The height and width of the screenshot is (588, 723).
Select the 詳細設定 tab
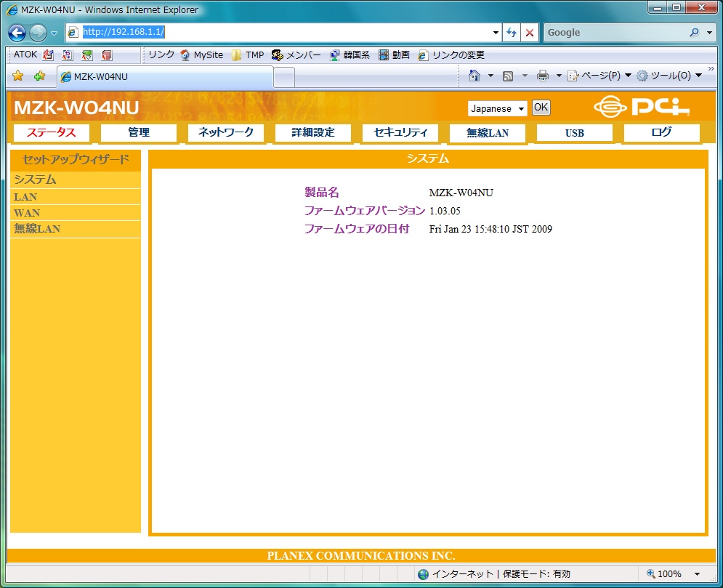pos(312,133)
